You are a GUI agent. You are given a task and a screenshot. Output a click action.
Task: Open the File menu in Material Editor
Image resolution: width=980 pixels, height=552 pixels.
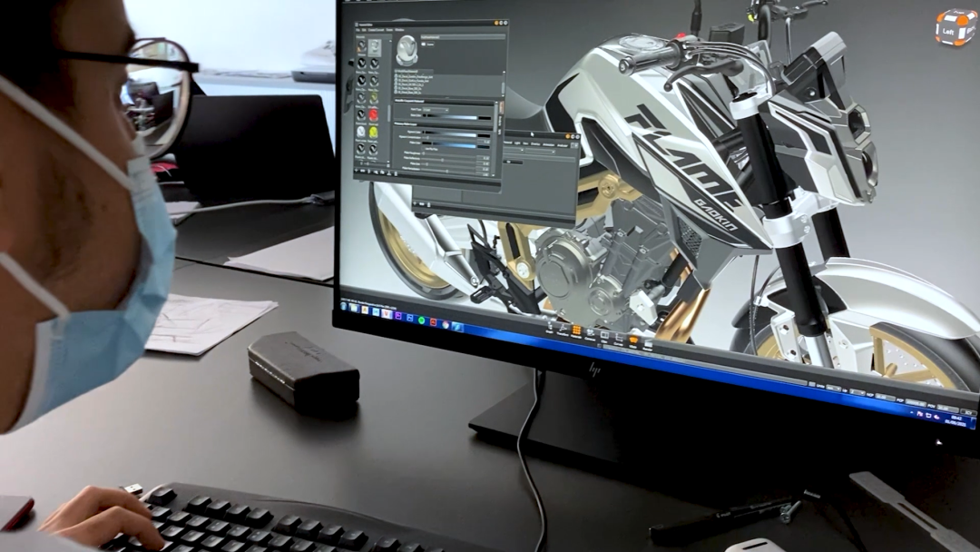pyautogui.click(x=358, y=29)
